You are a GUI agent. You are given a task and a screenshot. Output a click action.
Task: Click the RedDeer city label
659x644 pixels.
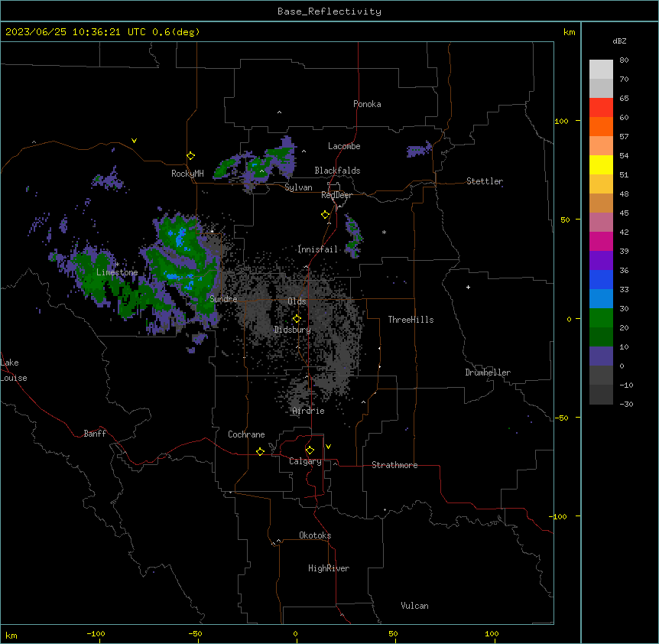pyautogui.click(x=336, y=195)
